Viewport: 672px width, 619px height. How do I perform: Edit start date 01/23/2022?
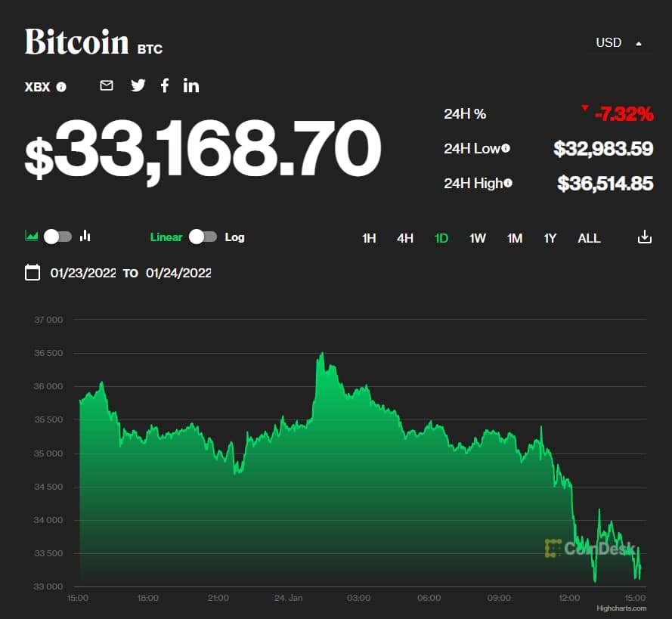(x=83, y=273)
